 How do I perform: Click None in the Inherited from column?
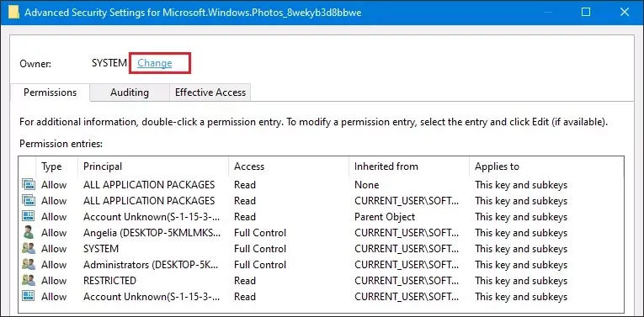click(367, 185)
